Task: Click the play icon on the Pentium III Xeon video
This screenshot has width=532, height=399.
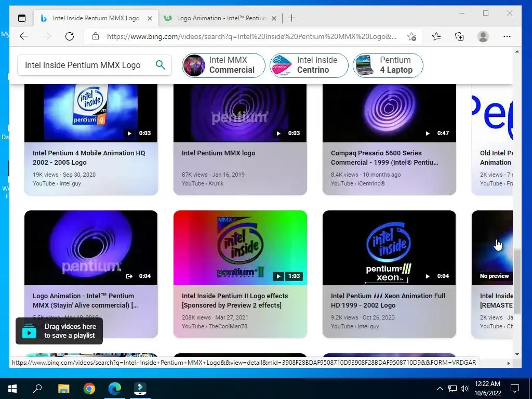Action: 428,276
